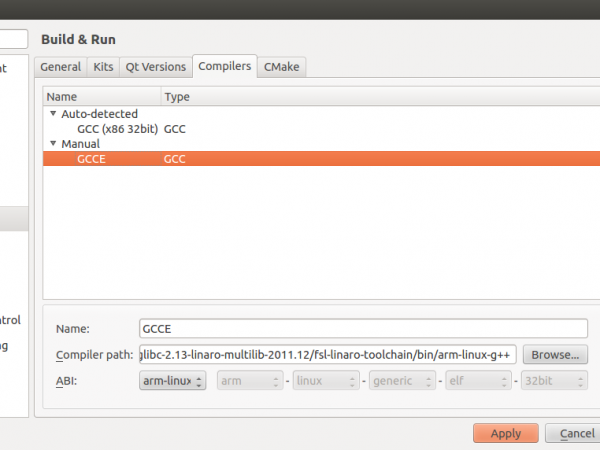600x450 pixels.
Task: Collapse the Auto-detected compilers group
Action: pos(53,114)
